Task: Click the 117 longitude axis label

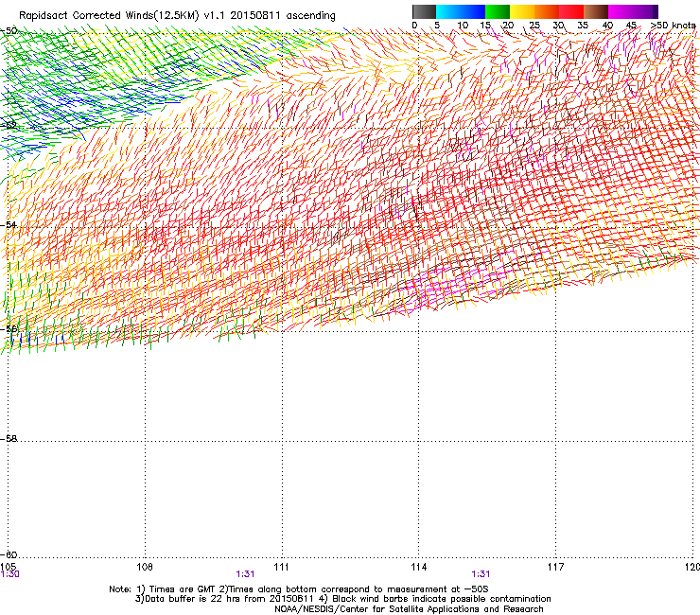Action: [556, 567]
